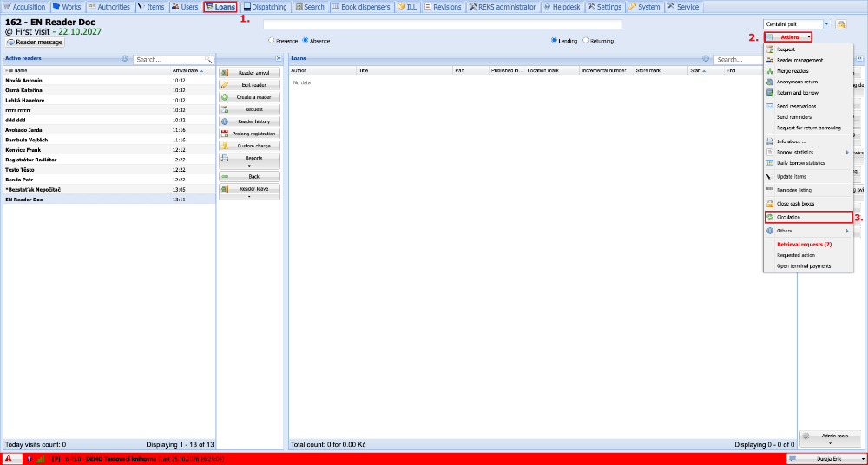Click the Anonymous return icon in menu
The width and height of the screenshot is (868, 465).
click(769, 82)
